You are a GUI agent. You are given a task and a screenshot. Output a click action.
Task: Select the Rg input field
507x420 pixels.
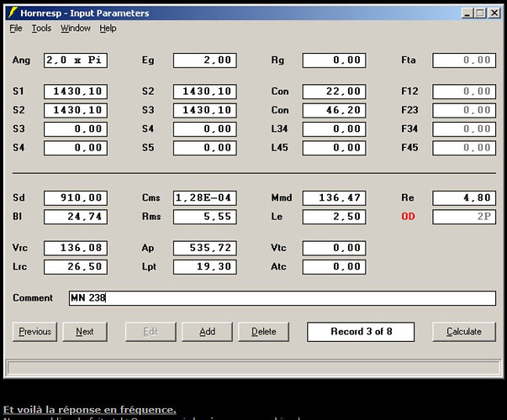[335, 60]
